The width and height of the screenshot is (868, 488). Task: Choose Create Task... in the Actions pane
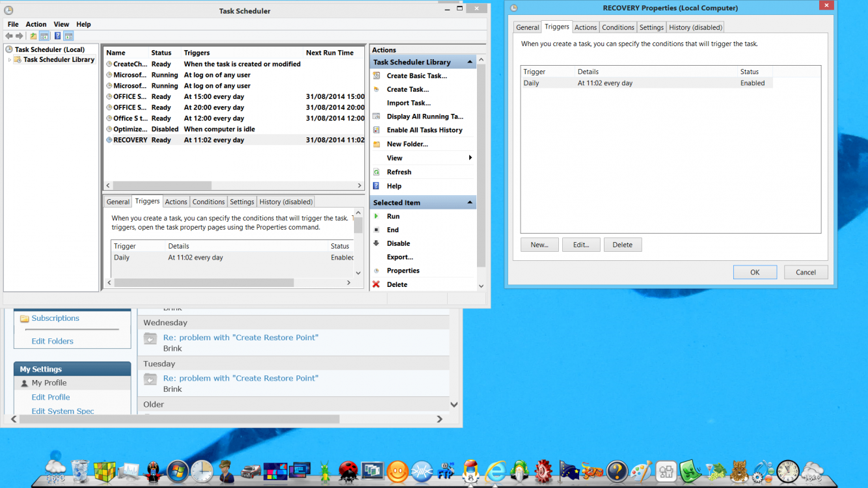408,90
